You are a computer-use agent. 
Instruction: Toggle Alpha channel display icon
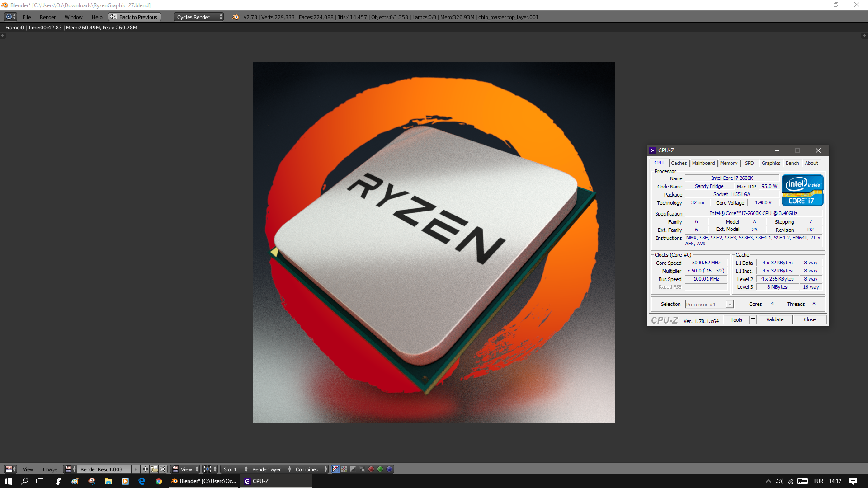[x=353, y=469]
